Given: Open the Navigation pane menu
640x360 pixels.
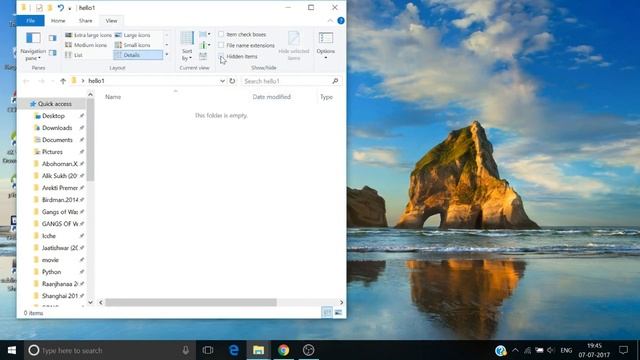Looking at the screenshot, I should (33, 46).
